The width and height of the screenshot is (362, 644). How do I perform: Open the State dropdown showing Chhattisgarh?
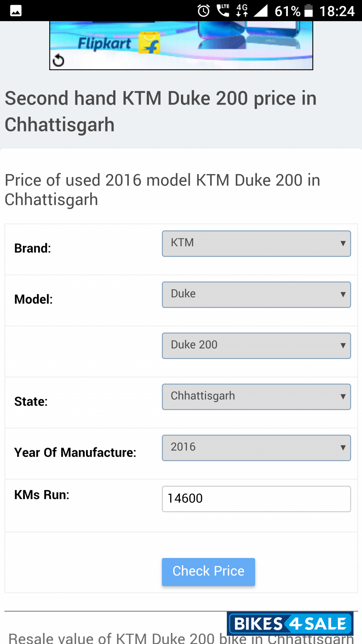(x=256, y=397)
